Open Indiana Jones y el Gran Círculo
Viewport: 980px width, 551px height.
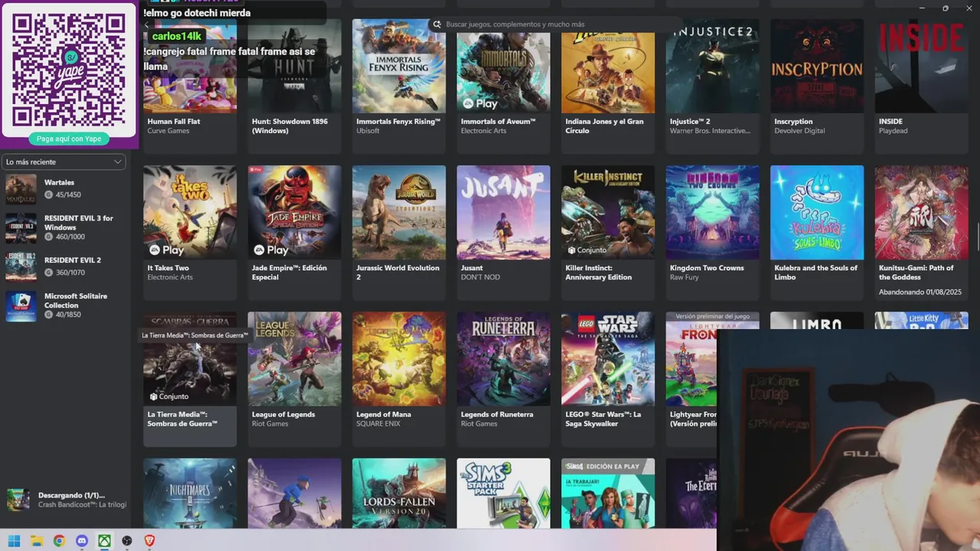[x=608, y=66]
